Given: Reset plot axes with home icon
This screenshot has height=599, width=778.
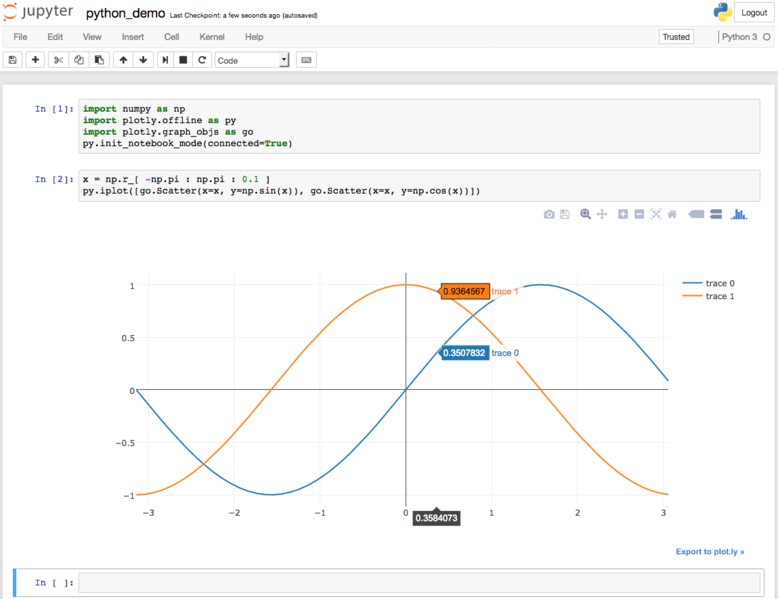Looking at the screenshot, I should pos(672,214).
